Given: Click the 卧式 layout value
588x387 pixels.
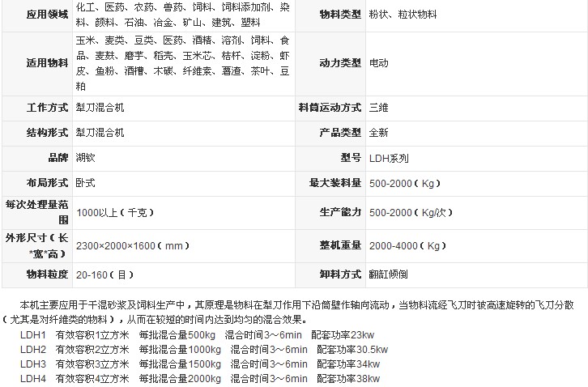Looking at the screenshot, I should point(86,183).
